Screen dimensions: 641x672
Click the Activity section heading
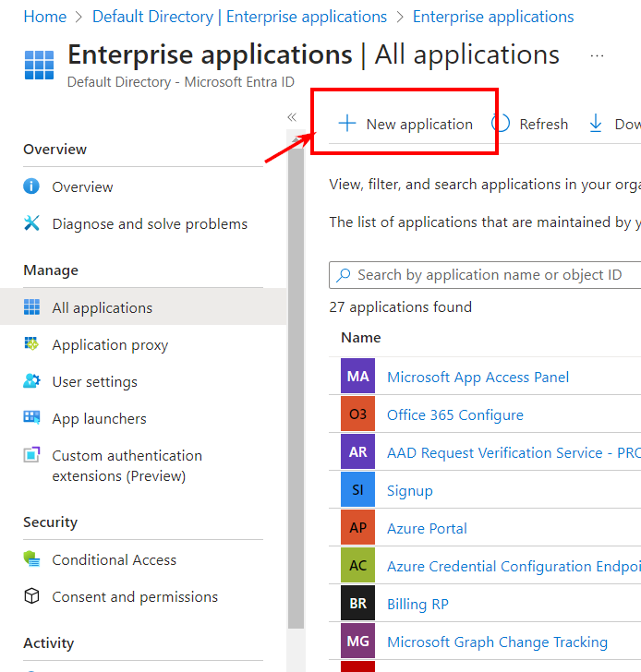48,642
